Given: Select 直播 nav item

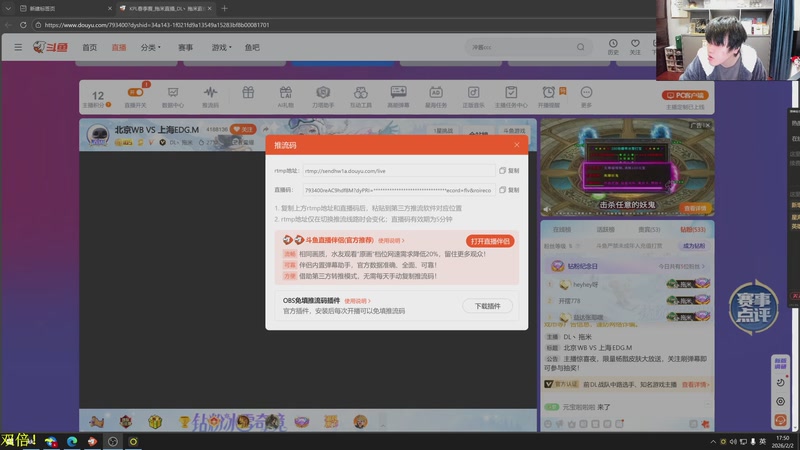Looking at the screenshot, I should [x=119, y=47].
